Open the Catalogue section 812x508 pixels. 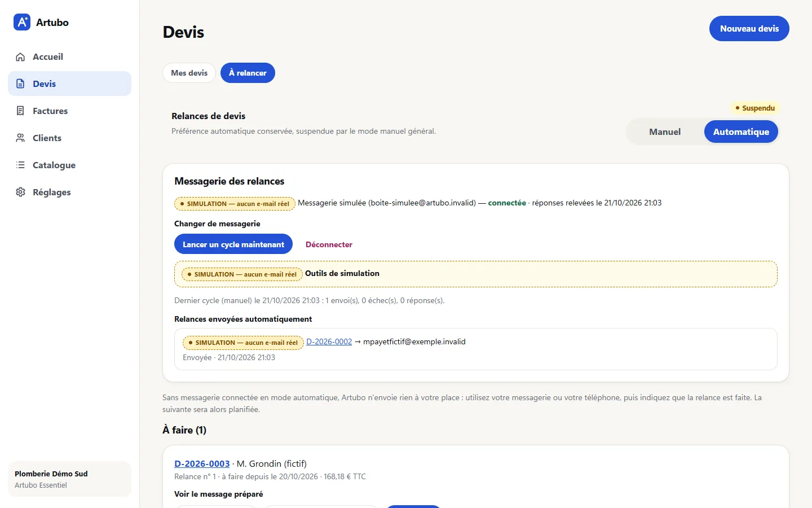(69, 165)
